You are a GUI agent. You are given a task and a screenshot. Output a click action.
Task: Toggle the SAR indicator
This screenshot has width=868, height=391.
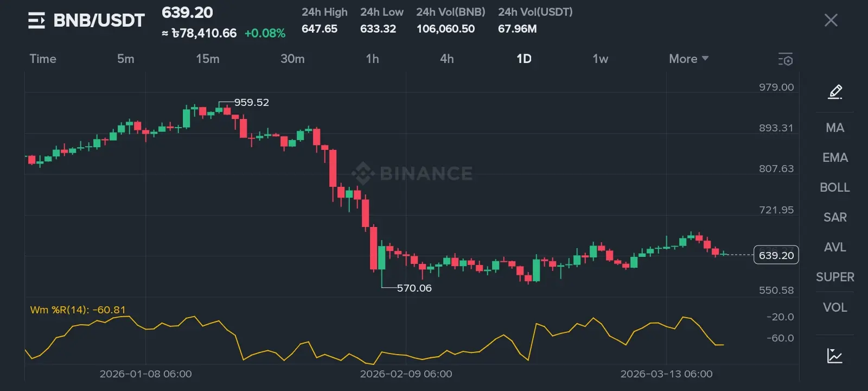coord(835,217)
